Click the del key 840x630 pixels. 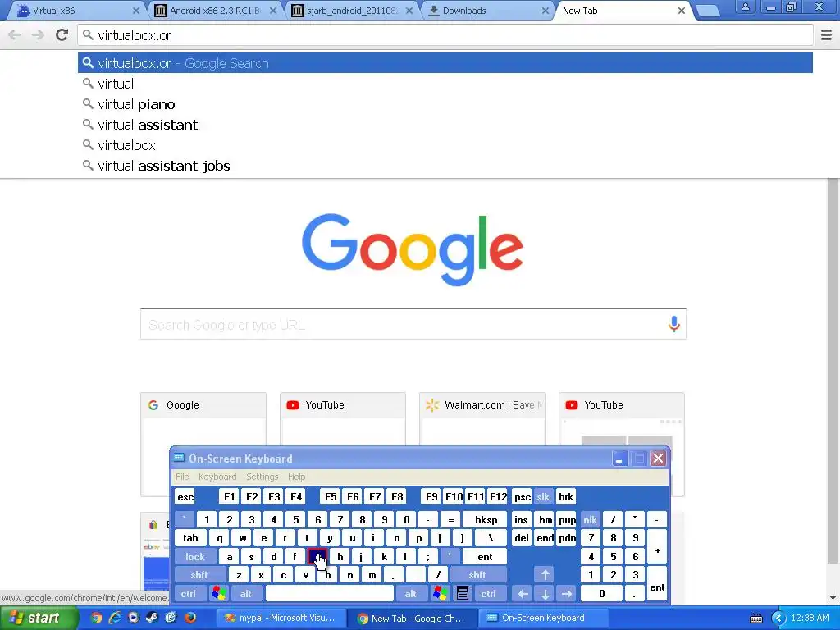tap(522, 538)
